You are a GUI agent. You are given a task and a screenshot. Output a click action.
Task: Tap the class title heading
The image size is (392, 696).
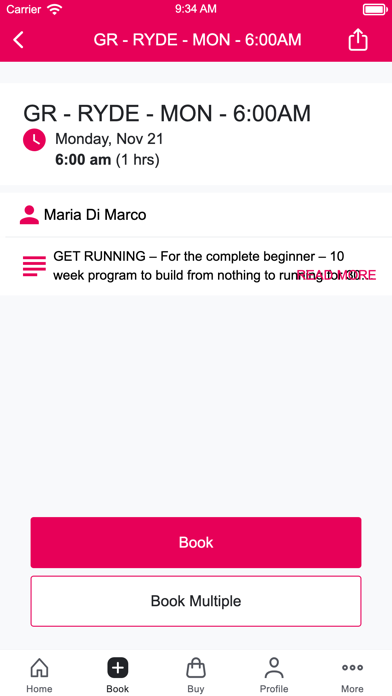click(167, 113)
